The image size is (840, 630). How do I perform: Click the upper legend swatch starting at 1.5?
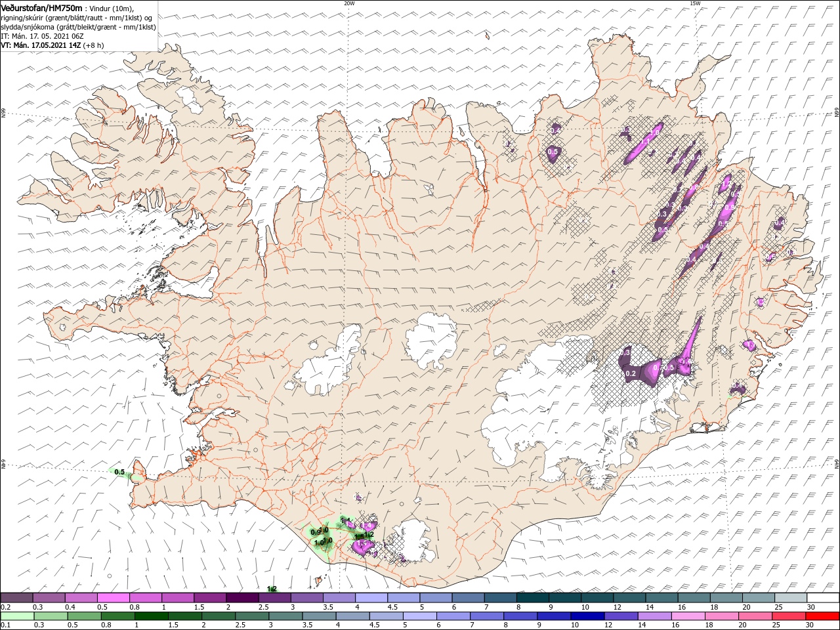click(210, 598)
